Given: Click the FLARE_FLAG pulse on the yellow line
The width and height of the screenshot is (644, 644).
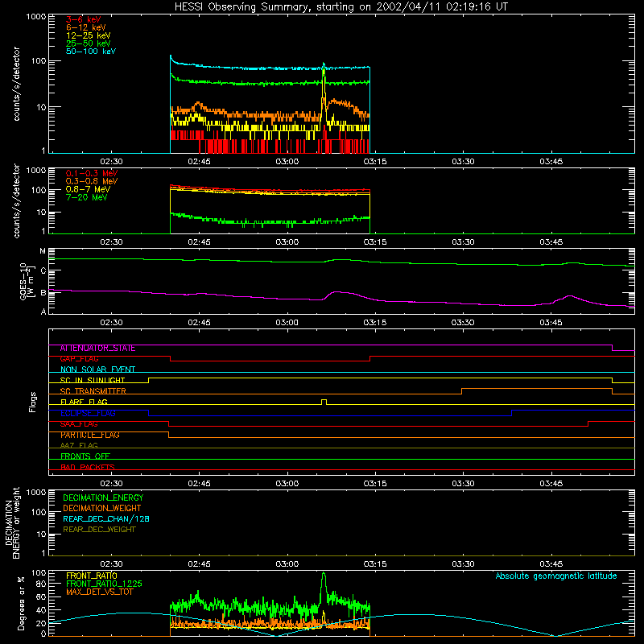Looking at the screenshot, I should 324,401.
